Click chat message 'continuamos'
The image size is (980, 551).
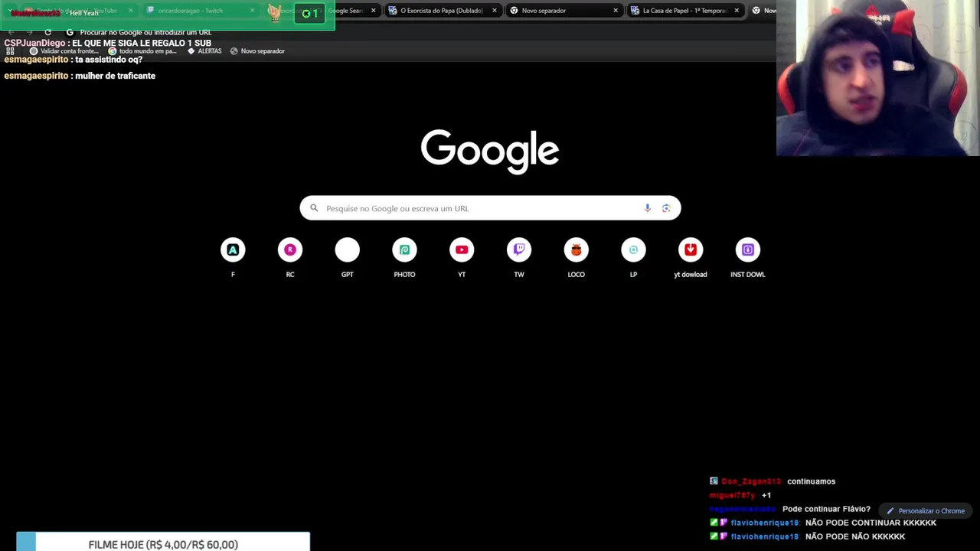click(811, 481)
